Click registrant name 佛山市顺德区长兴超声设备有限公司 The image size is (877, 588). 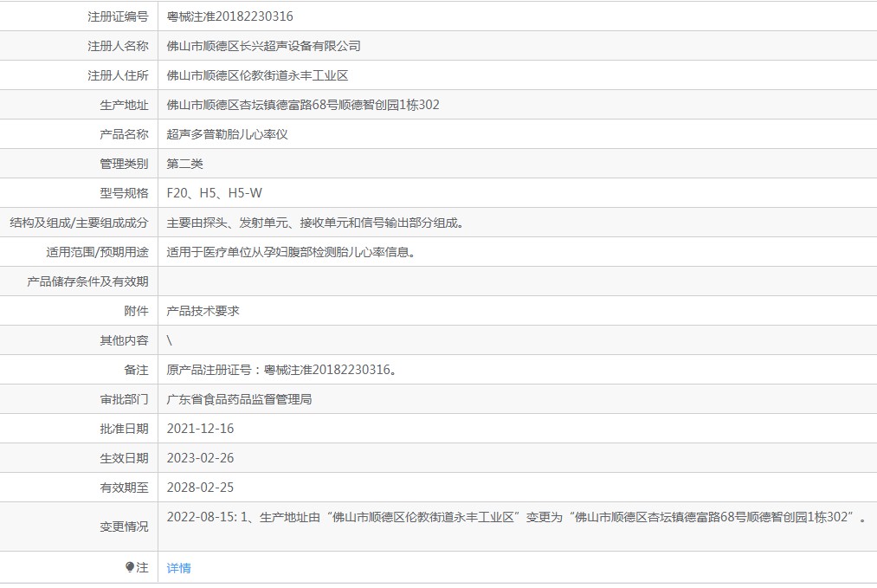[x=263, y=46]
